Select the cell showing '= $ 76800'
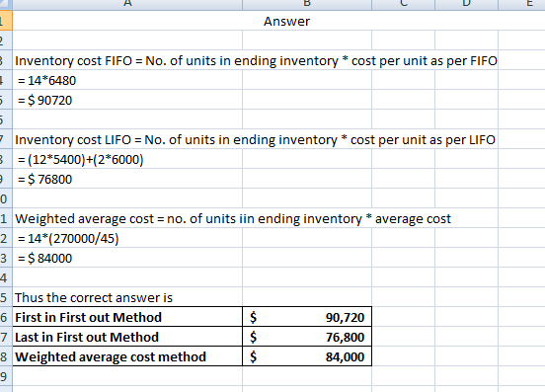This screenshot has width=545, height=392. point(127,179)
